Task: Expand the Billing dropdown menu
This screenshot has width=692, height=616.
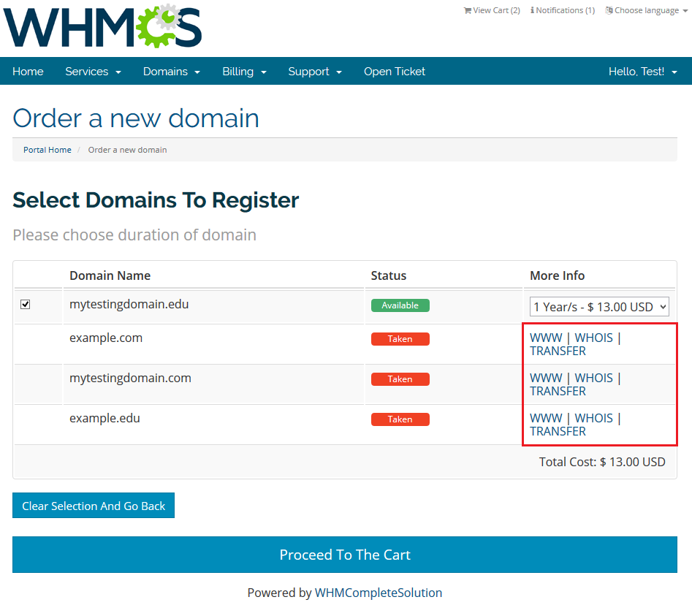Action: (244, 72)
